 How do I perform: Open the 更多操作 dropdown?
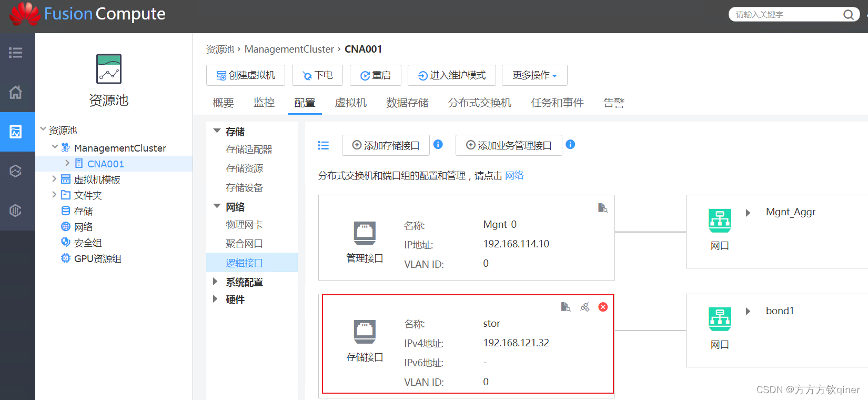pos(534,75)
